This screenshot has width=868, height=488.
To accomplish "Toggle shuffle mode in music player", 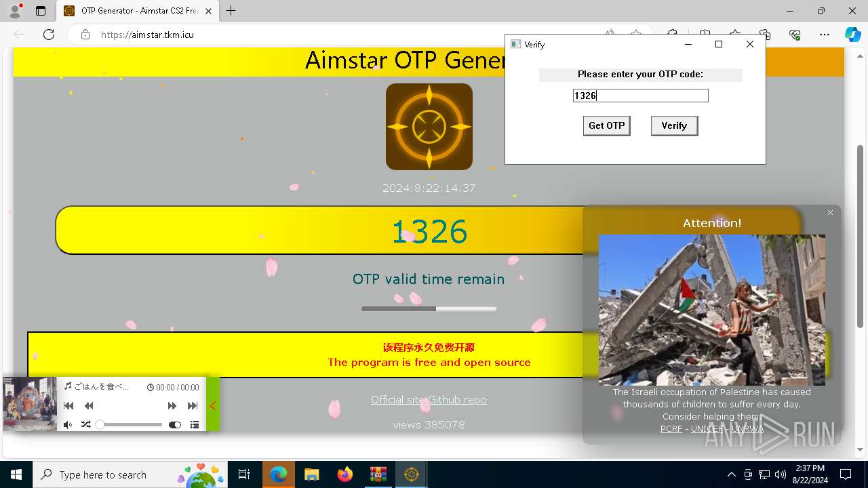I will tap(86, 425).
